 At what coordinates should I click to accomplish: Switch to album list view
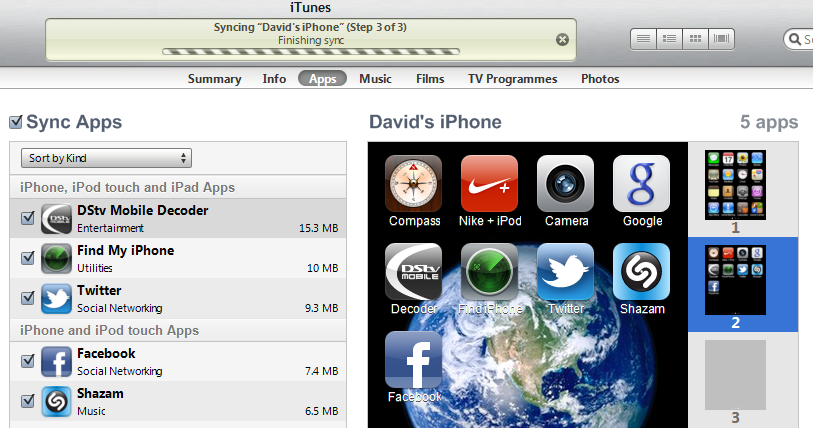(669, 39)
